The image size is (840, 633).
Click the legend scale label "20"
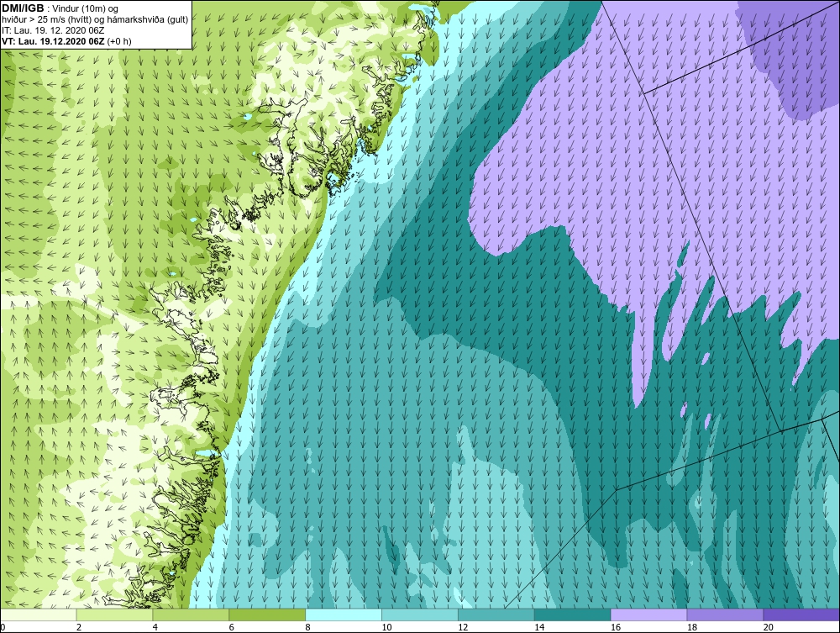click(769, 627)
